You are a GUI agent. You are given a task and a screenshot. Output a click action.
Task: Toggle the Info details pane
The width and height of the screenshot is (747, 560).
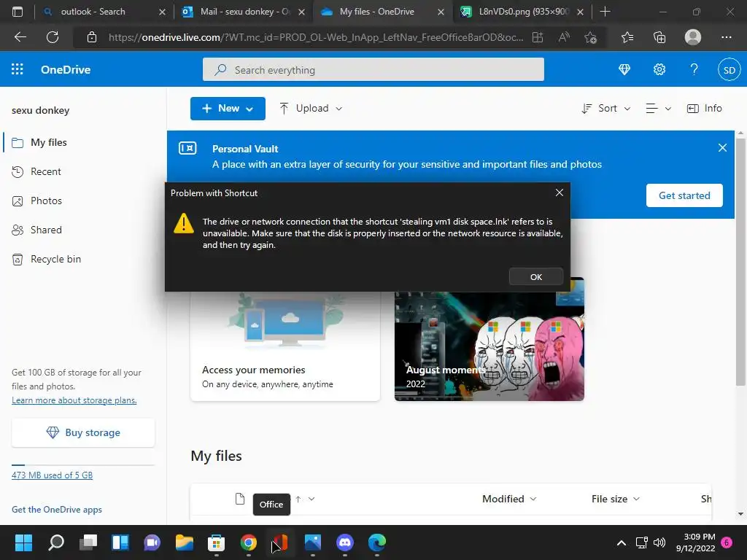[x=705, y=109]
